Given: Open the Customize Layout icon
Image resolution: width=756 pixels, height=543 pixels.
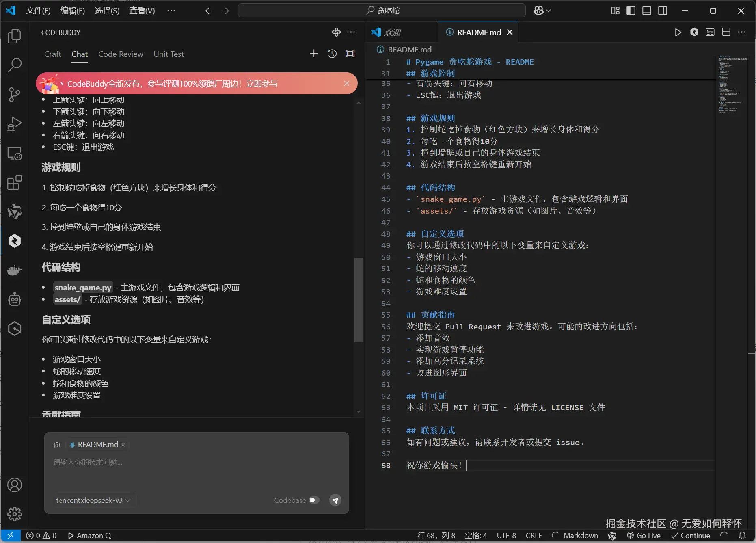Looking at the screenshot, I should click(615, 11).
